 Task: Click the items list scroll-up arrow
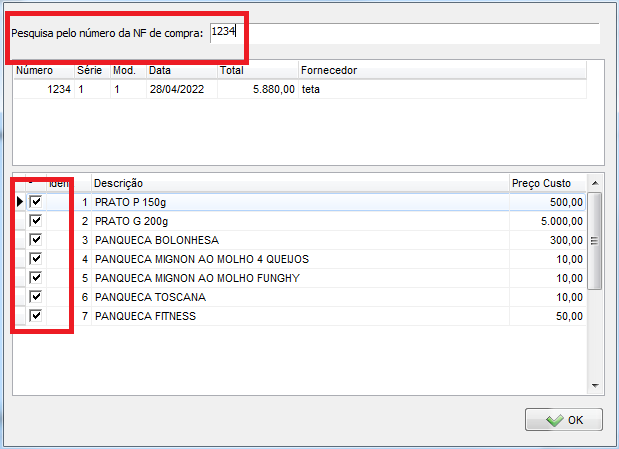(595, 183)
